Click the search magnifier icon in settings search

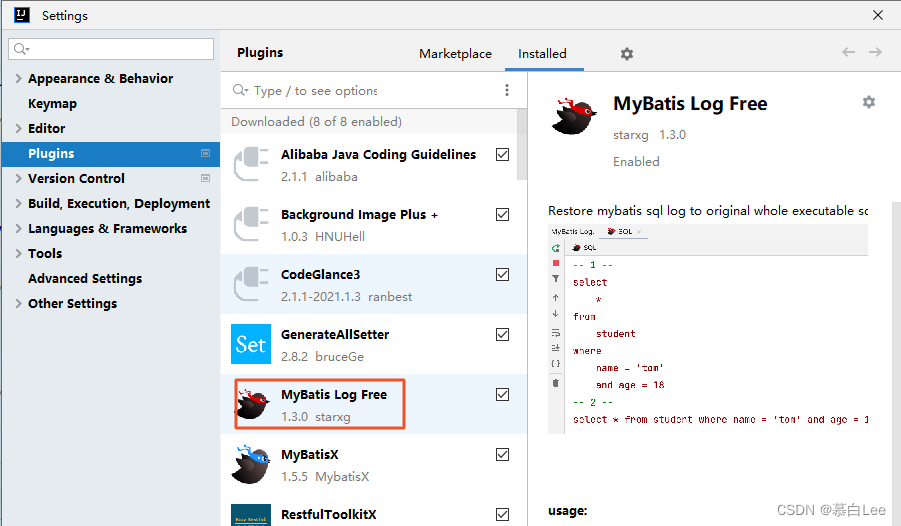pyautogui.click(x=21, y=49)
